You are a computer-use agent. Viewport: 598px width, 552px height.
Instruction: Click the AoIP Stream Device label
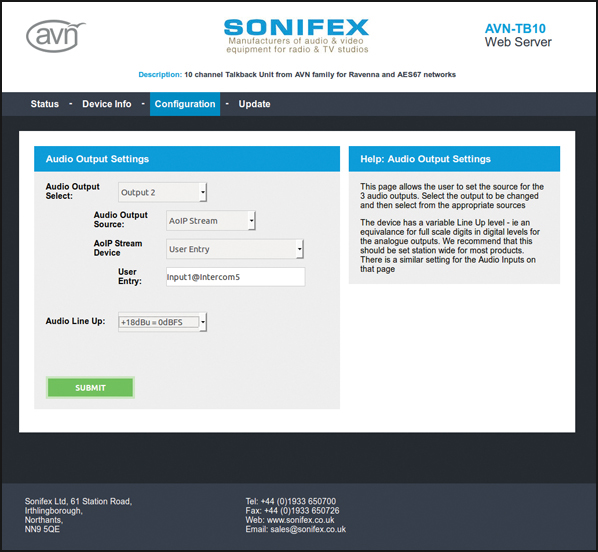coord(118,248)
